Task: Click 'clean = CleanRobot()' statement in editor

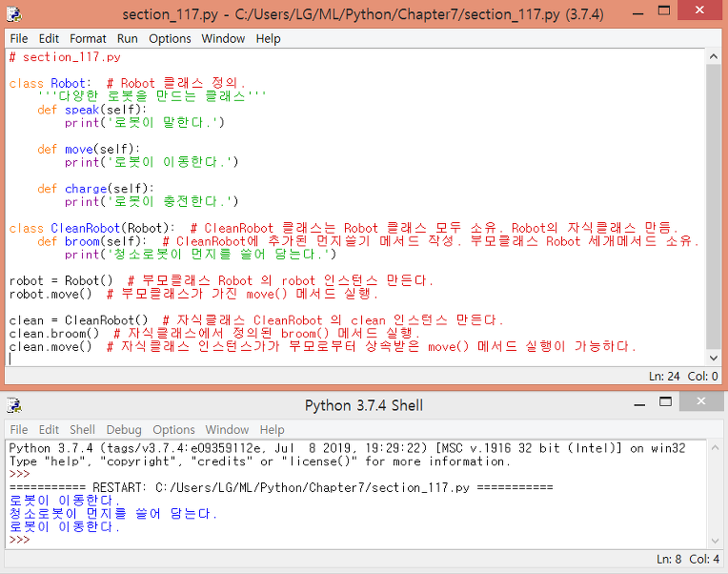Action: coord(78,320)
